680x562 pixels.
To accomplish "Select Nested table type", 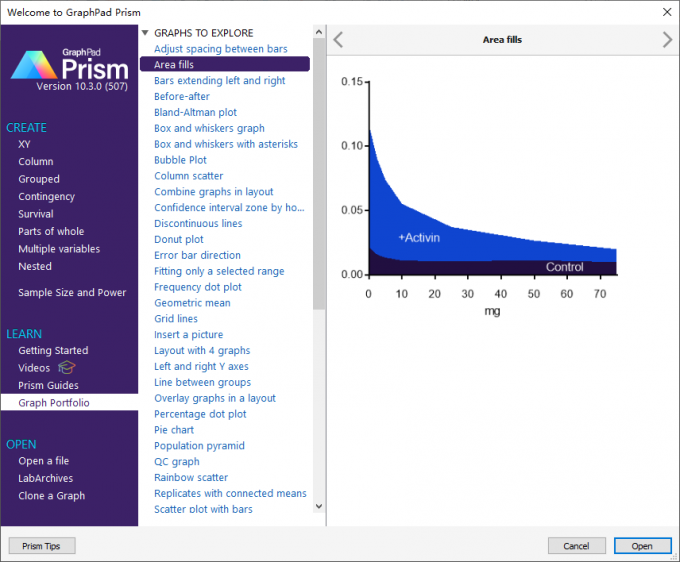I will [x=35, y=266].
